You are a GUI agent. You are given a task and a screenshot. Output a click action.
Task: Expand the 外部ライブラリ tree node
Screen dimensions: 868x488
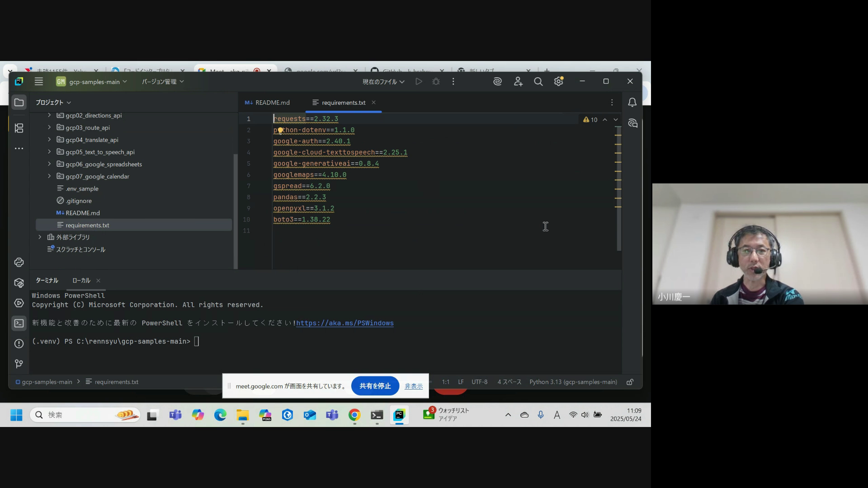pos(40,237)
